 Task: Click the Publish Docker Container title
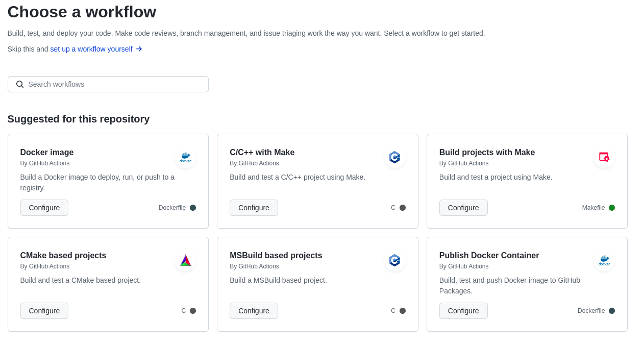point(489,255)
